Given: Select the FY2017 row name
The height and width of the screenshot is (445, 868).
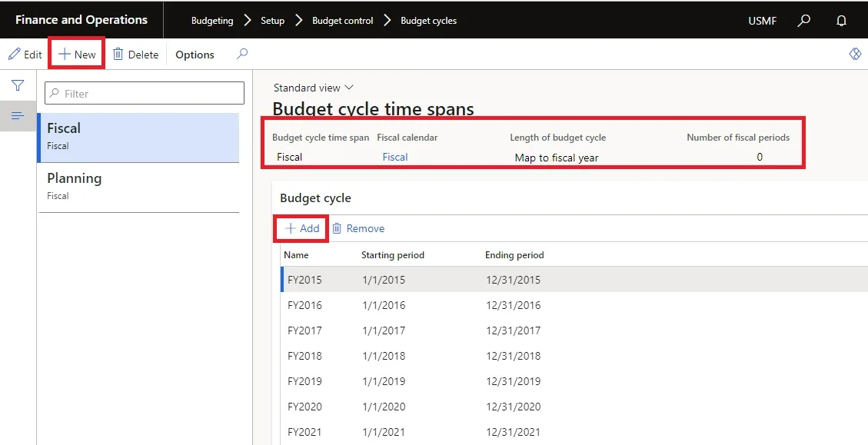Looking at the screenshot, I should [x=304, y=331].
